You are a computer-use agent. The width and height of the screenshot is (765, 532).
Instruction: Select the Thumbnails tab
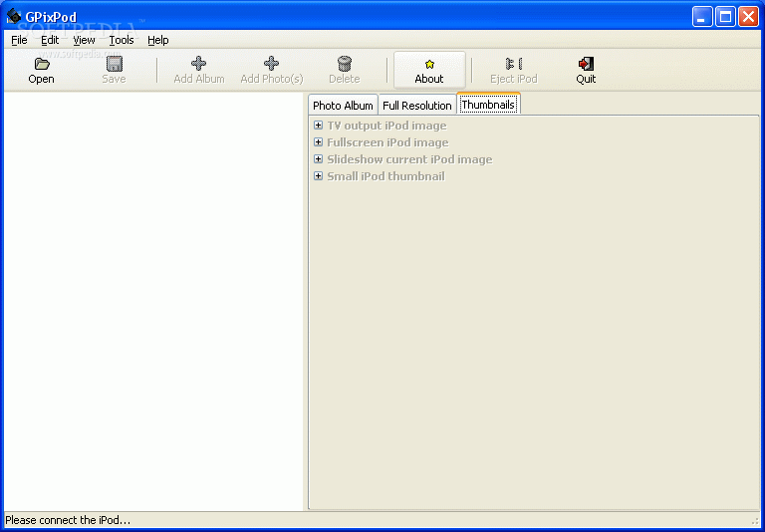coord(488,104)
